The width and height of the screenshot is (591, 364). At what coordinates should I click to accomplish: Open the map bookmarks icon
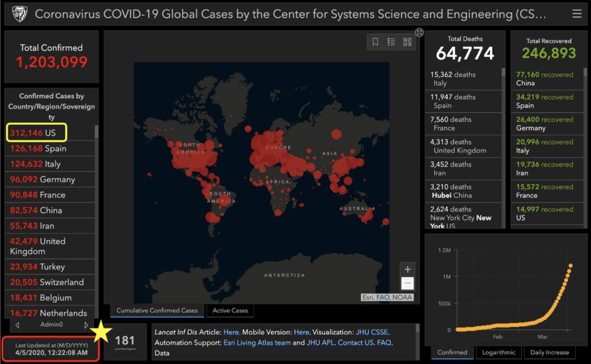[x=375, y=42]
